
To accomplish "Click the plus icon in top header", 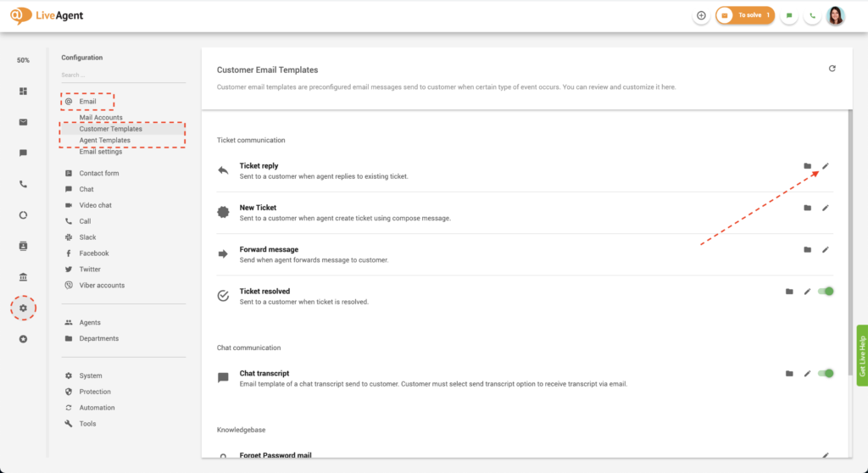I will coord(701,15).
